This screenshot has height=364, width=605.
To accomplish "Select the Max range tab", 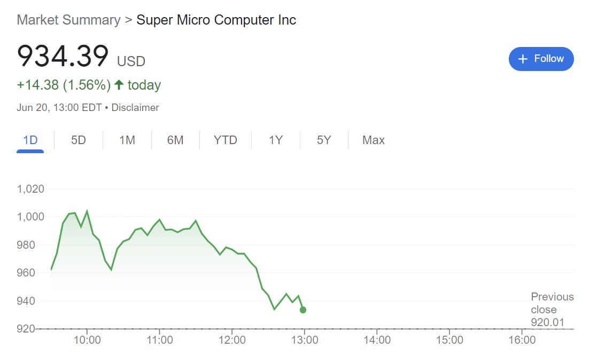I will [x=373, y=140].
